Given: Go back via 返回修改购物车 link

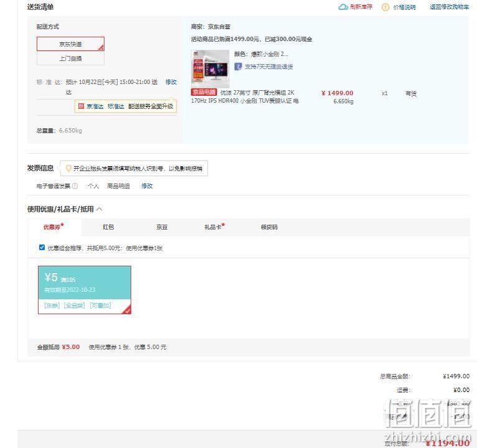Looking at the screenshot, I should [x=449, y=7].
